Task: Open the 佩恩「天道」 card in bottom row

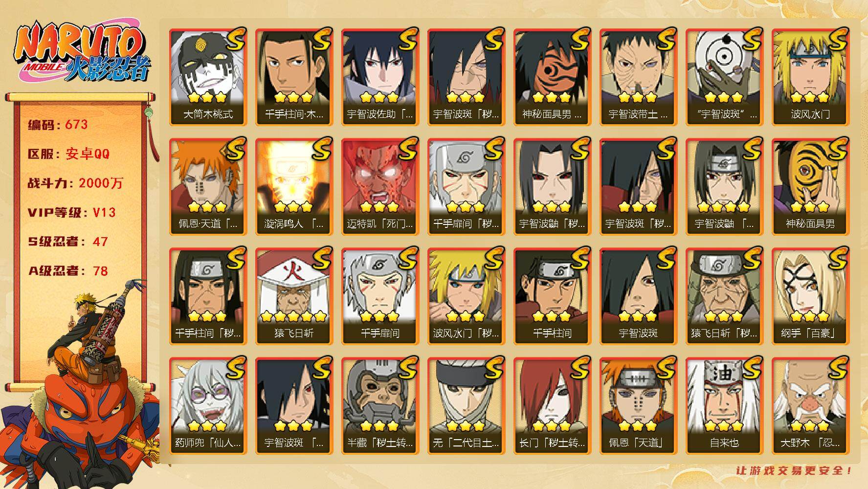Action: click(x=638, y=406)
